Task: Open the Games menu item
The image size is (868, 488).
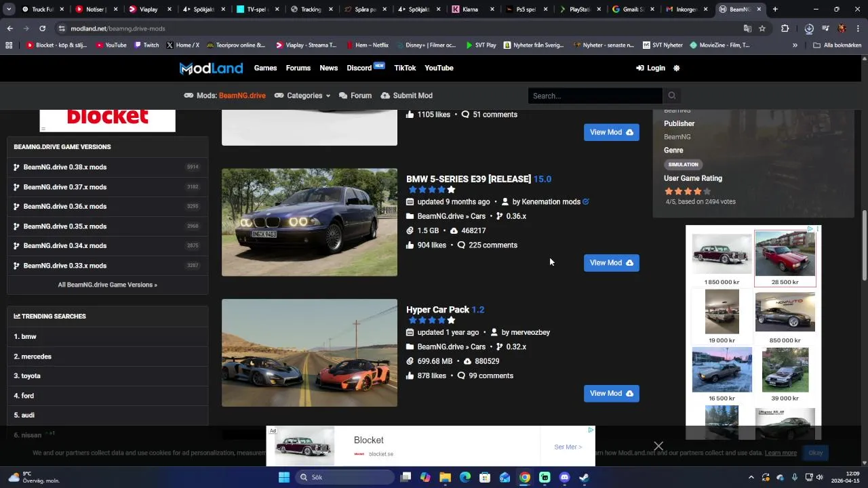Action: [x=265, y=68]
